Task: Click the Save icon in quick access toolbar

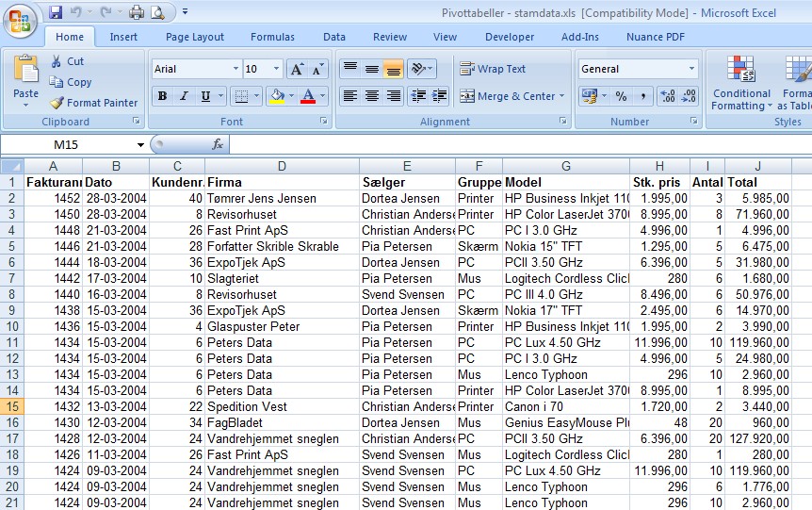Action: tap(56, 12)
